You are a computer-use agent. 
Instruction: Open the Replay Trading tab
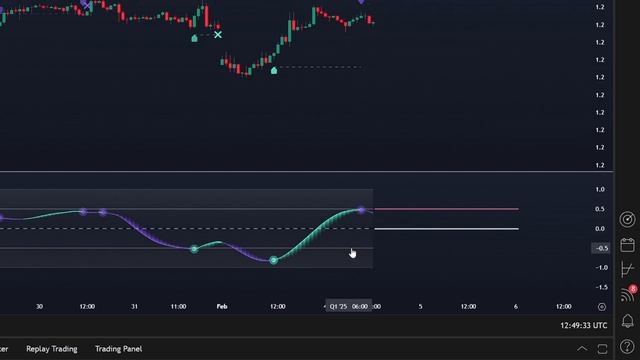[52, 349]
